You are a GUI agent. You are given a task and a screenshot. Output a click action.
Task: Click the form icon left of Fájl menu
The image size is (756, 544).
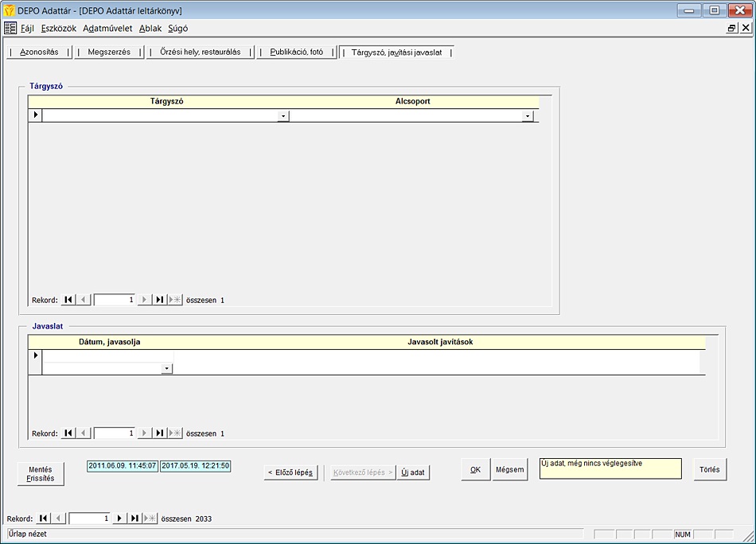click(10, 28)
